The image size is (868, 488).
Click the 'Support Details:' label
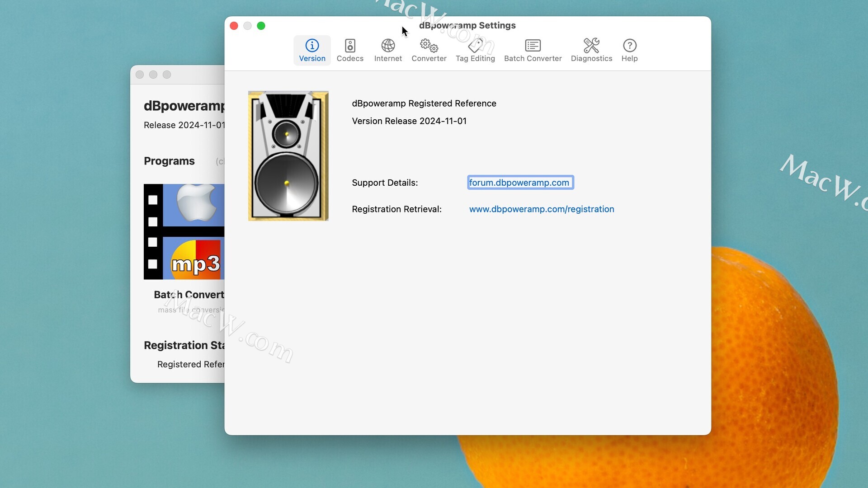pyautogui.click(x=385, y=183)
